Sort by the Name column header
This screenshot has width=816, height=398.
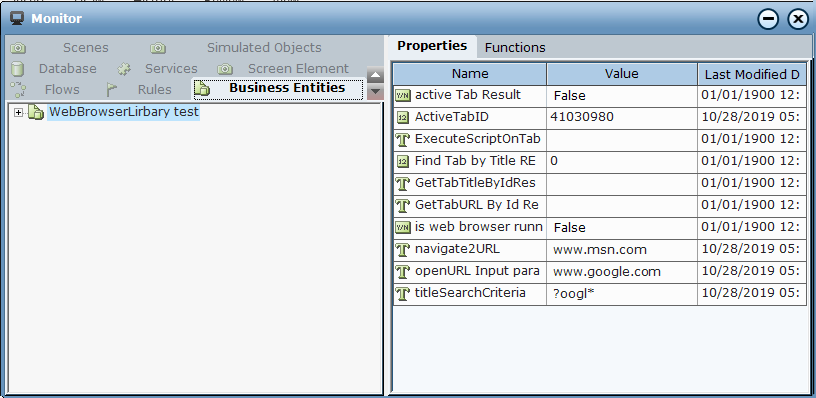tap(470, 74)
